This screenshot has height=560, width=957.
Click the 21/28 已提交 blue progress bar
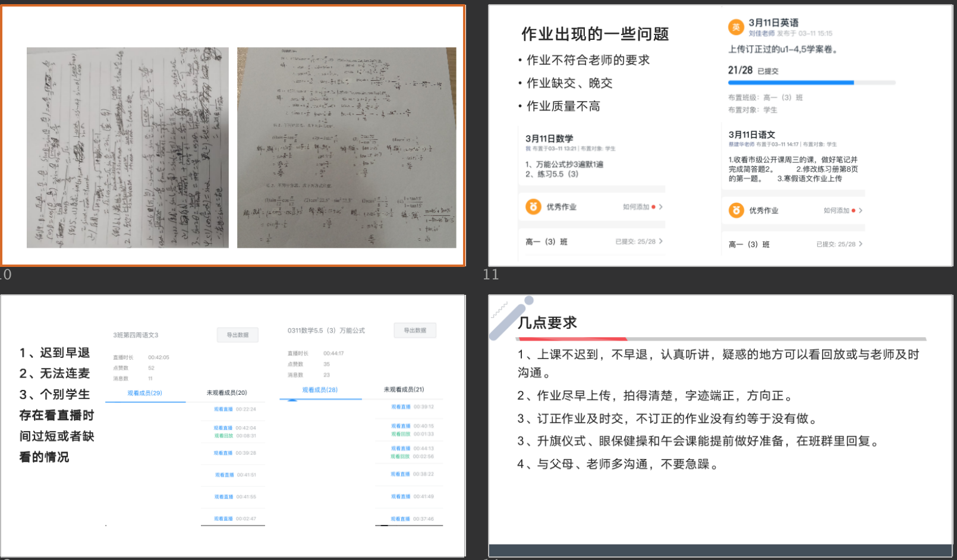(811, 83)
